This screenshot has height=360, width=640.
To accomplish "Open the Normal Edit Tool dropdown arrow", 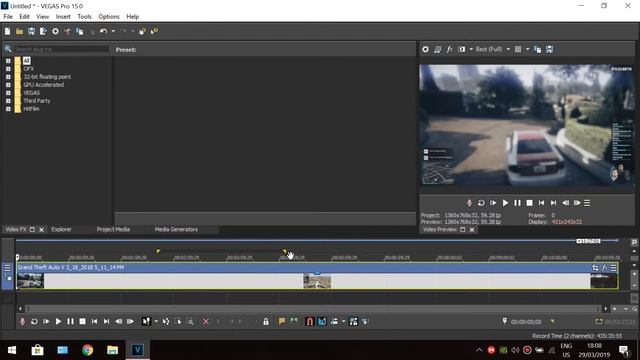I will (x=156, y=322).
